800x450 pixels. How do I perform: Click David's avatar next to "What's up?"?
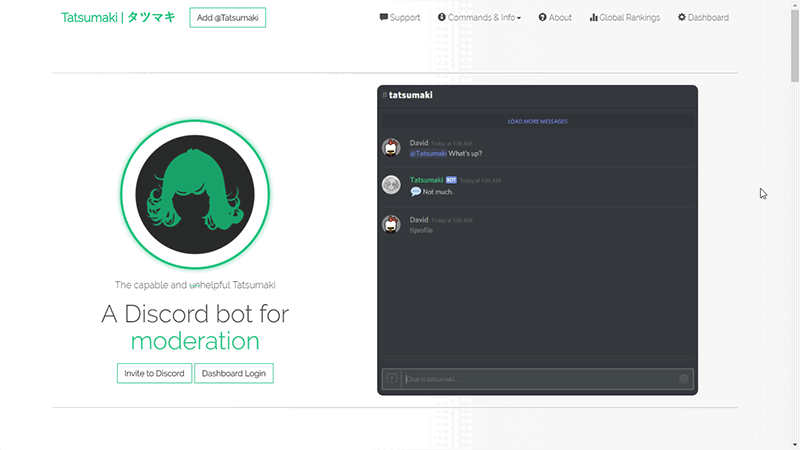tap(391, 148)
